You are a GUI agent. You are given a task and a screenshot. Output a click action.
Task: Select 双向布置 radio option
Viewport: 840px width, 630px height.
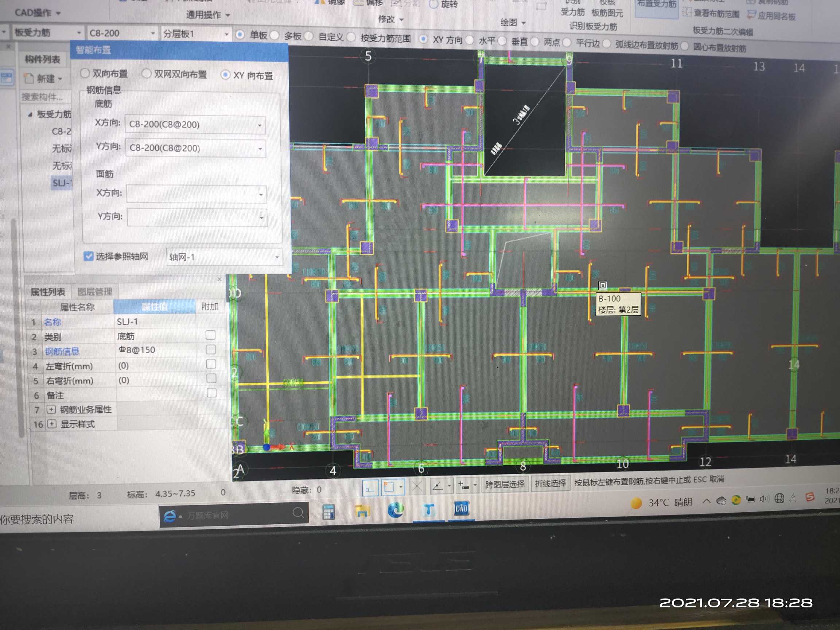[85, 73]
